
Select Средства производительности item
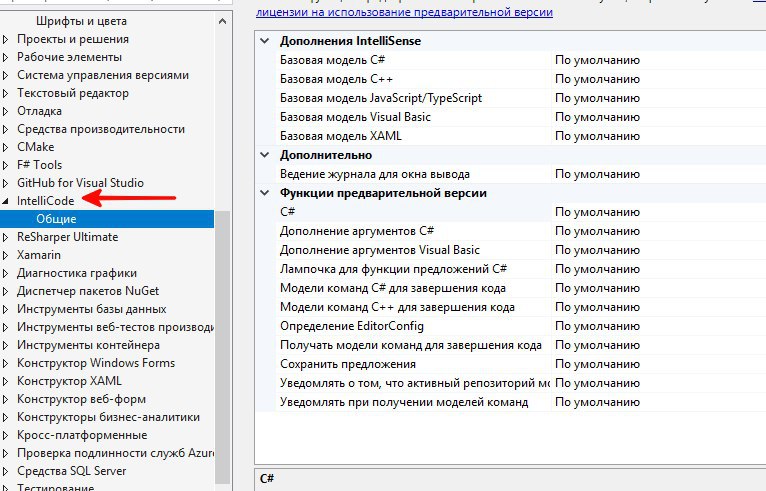point(101,129)
